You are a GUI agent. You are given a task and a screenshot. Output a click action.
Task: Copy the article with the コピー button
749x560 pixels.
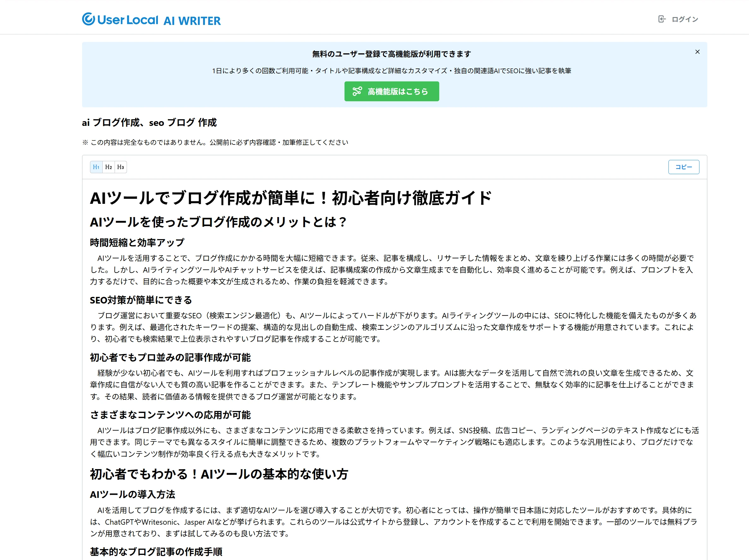point(684,167)
